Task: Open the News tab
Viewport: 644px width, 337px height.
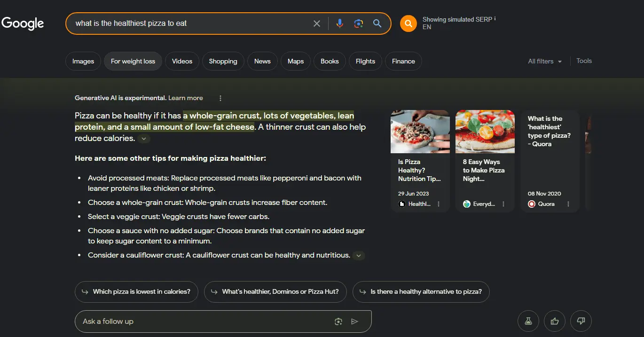Action: coord(262,61)
